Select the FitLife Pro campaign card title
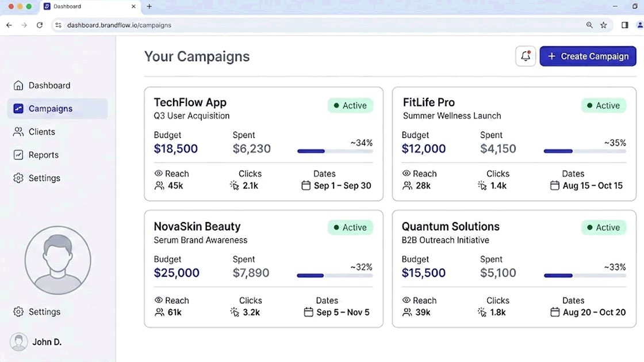 [x=428, y=102]
